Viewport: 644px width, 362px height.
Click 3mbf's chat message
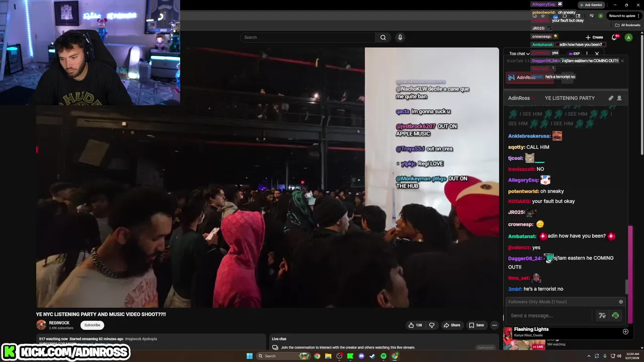pos(543,289)
